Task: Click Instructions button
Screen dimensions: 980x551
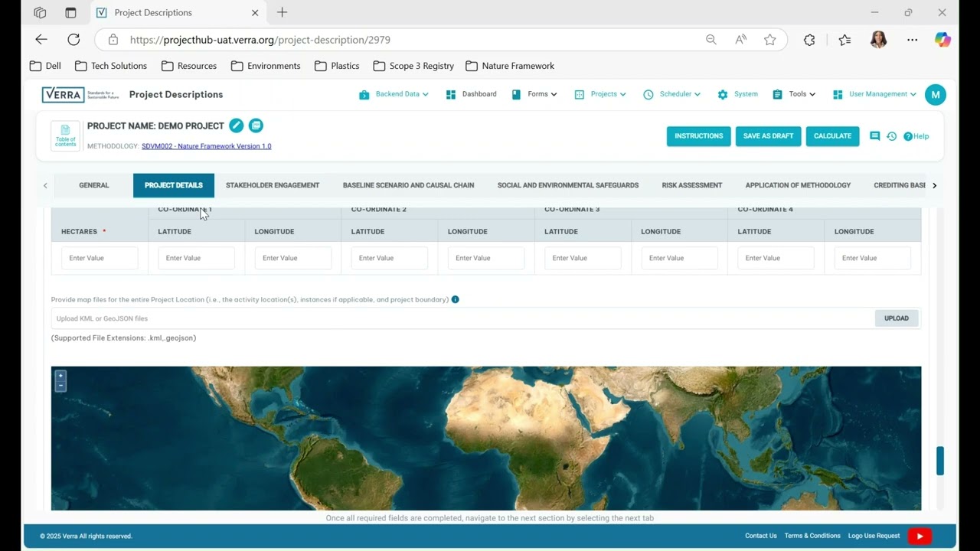Action: click(x=698, y=136)
